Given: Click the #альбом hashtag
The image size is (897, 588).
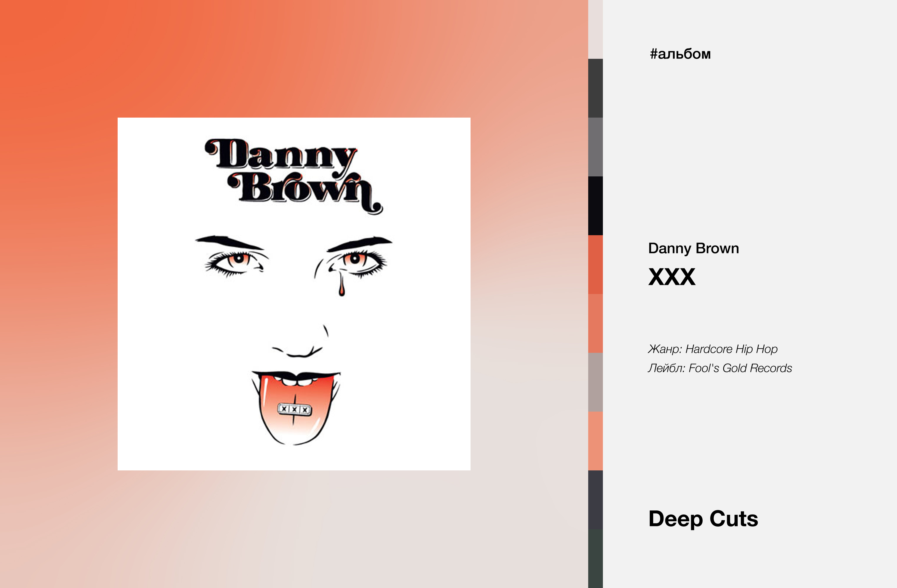Looking at the screenshot, I should 680,54.
